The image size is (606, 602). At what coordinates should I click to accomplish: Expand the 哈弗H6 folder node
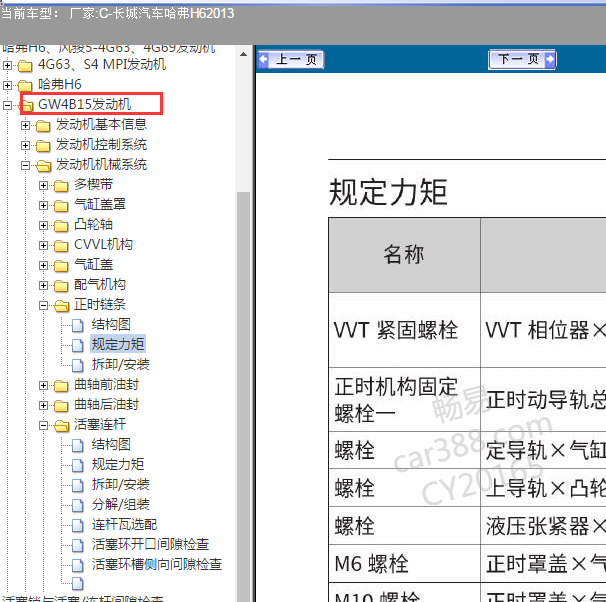pyautogui.click(x=7, y=85)
